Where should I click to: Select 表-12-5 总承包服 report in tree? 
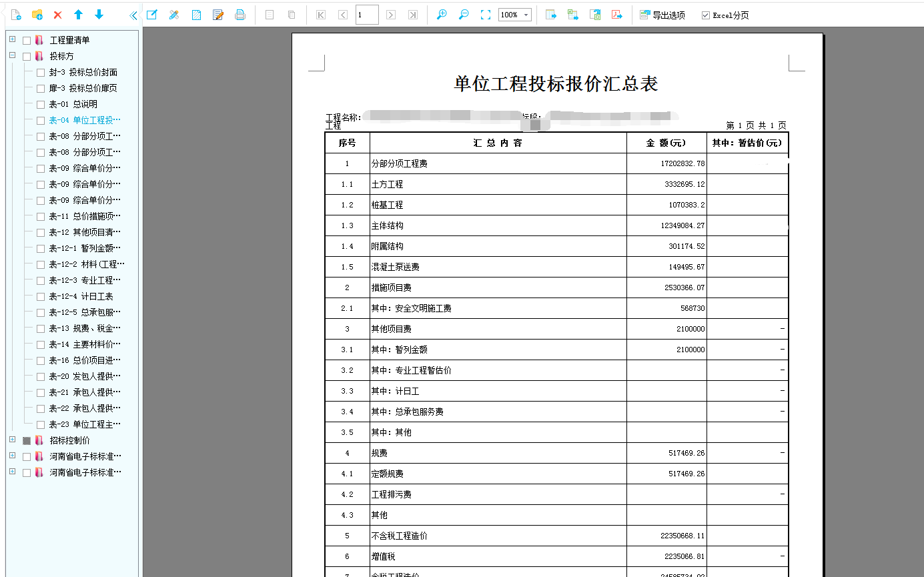pos(85,312)
